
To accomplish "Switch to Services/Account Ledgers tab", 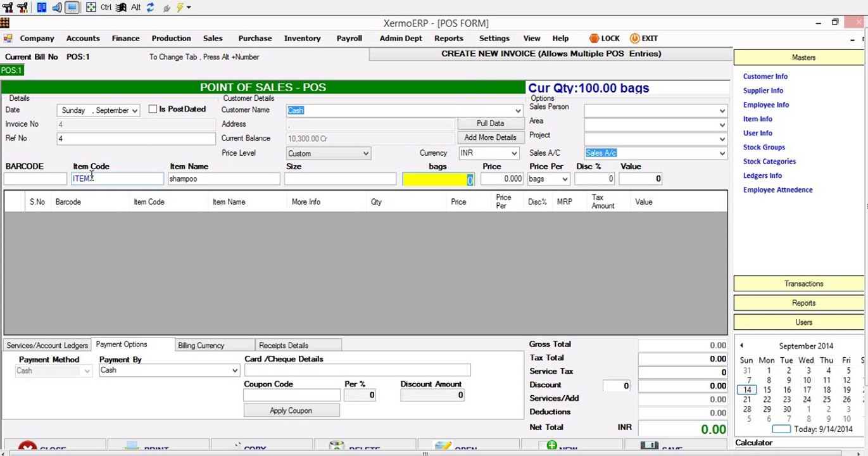I will pos(47,345).
